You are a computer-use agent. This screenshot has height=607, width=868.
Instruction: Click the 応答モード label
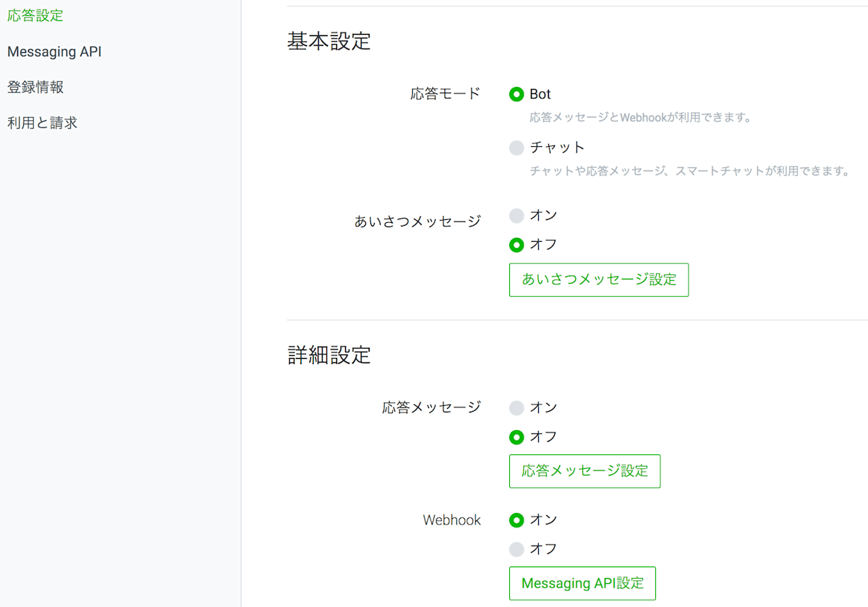[446, 94]
